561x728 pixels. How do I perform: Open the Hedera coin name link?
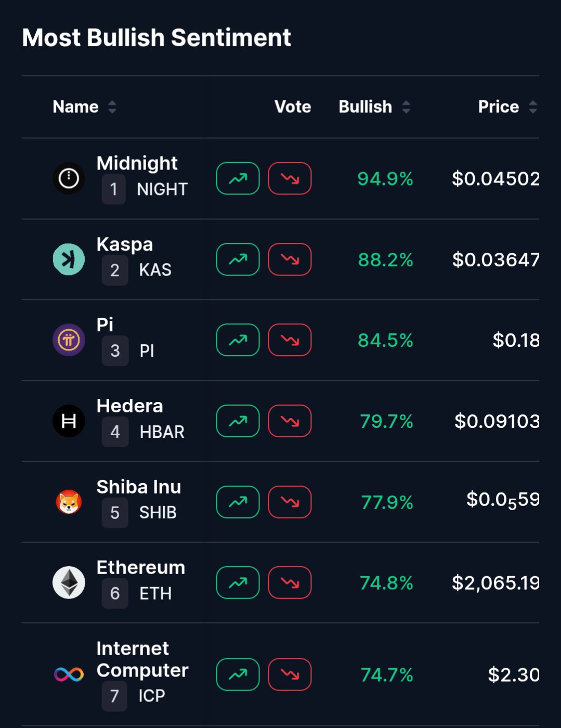point(130,406)
